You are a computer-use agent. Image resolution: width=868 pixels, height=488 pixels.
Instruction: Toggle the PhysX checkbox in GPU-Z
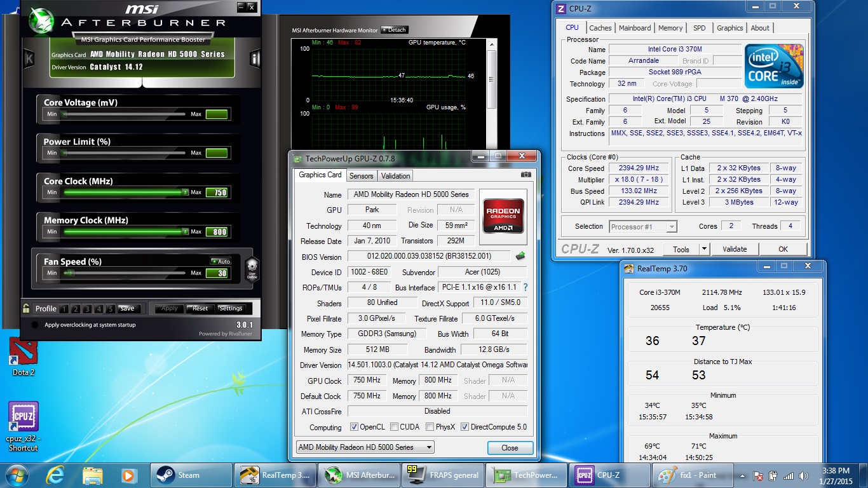point(430,427)
